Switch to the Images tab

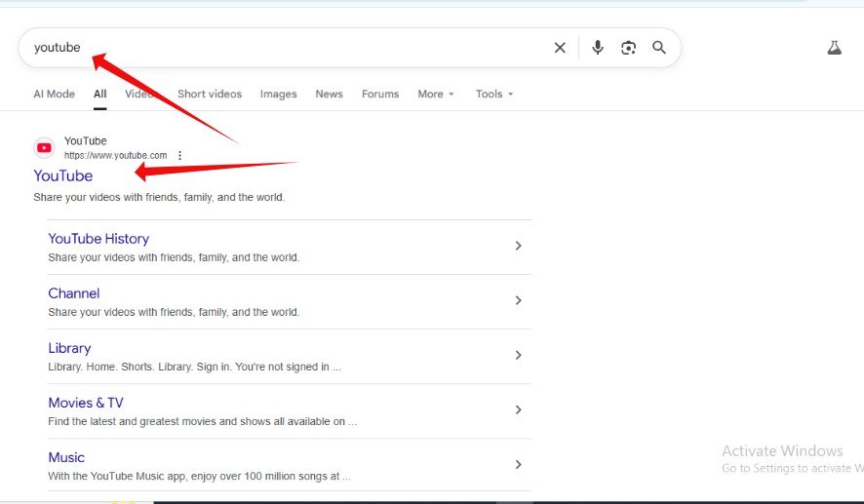pyautogui.click(x=278, y=95)
